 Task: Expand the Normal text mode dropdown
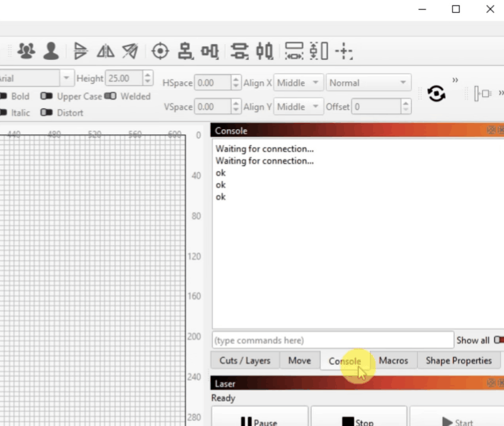point(368,83)
